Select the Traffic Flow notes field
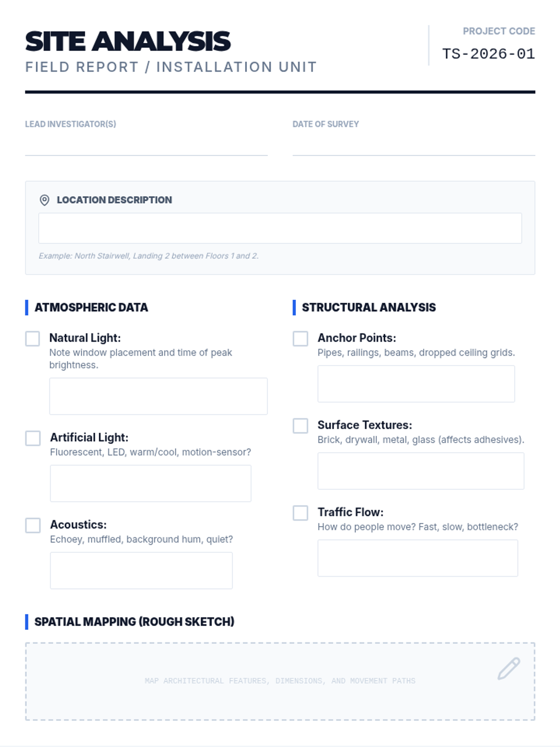This screenshot has height=747, width=560. coord(418,558)
